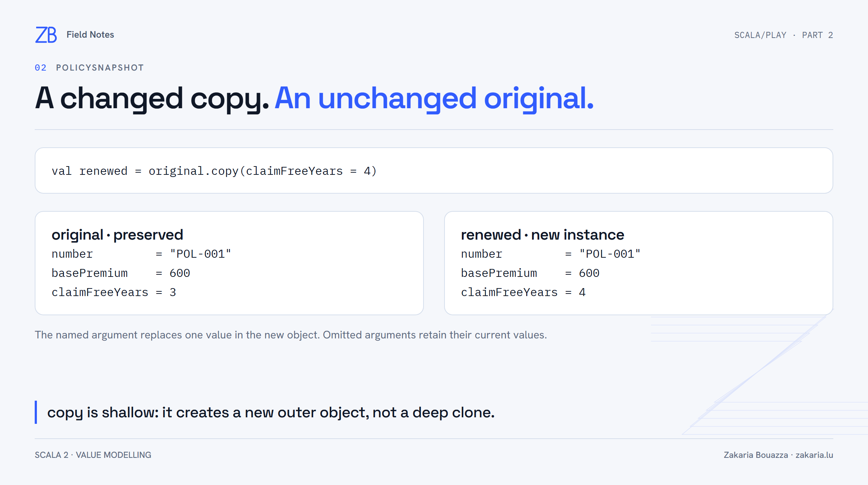Click the SCALA 2 · VALUE MODELLING footer
The image size is (868, 485).
coord(93,455)
